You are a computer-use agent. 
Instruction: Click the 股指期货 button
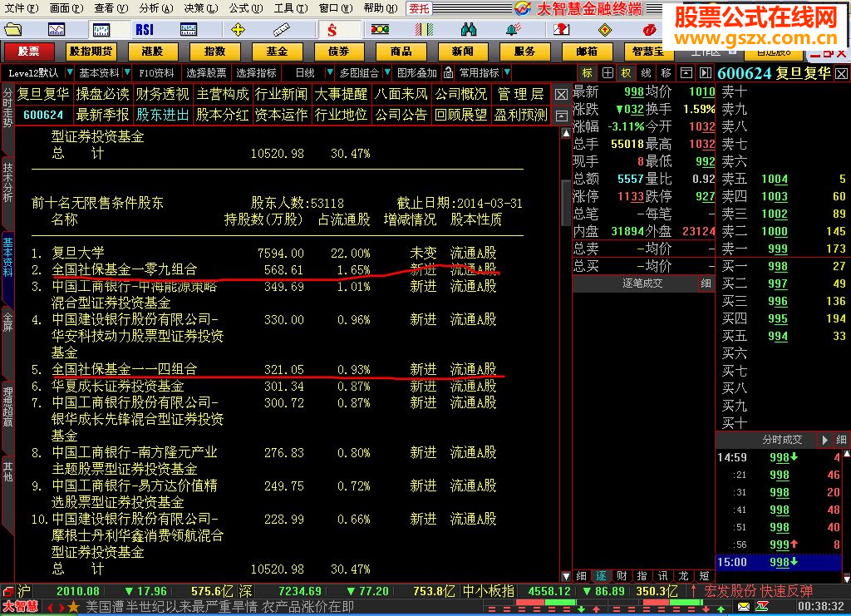click(91, 51)
